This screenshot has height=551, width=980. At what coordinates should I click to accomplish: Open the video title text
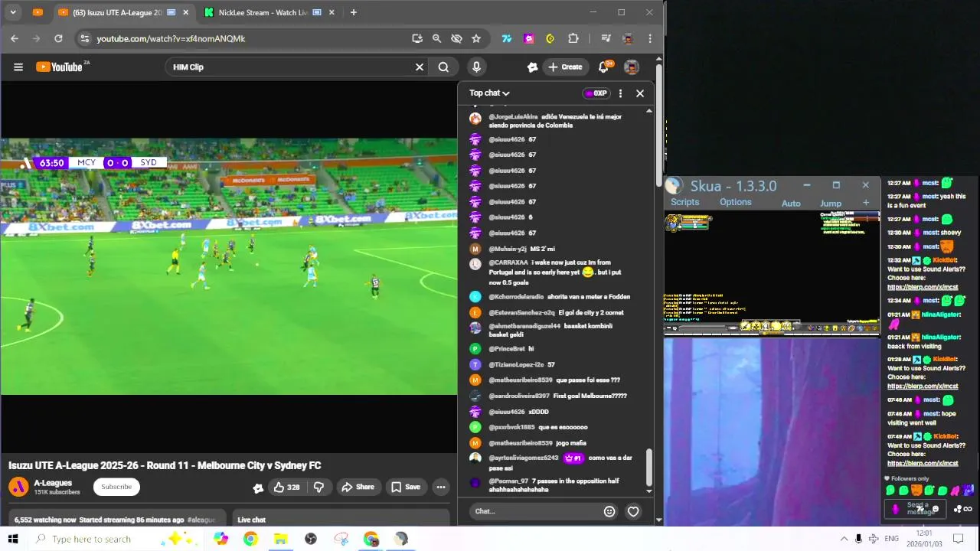pyautogui.click(x=165, y=465)
